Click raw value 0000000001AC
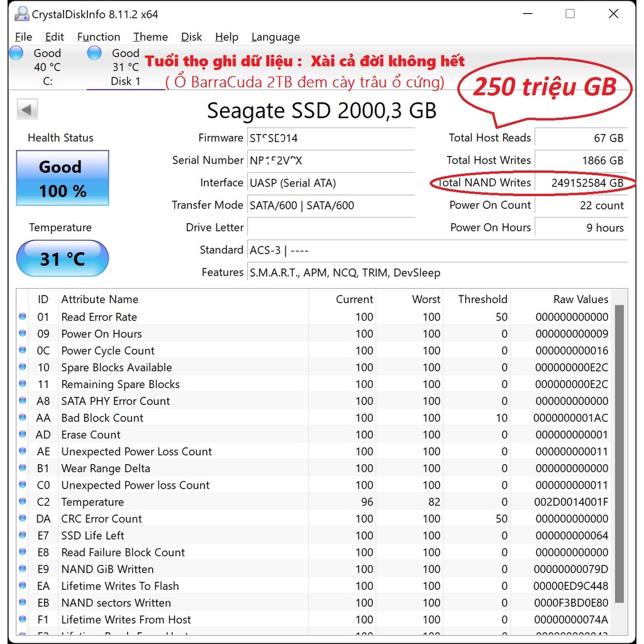Viewport: 644px width, 644px height. [571, 418]
